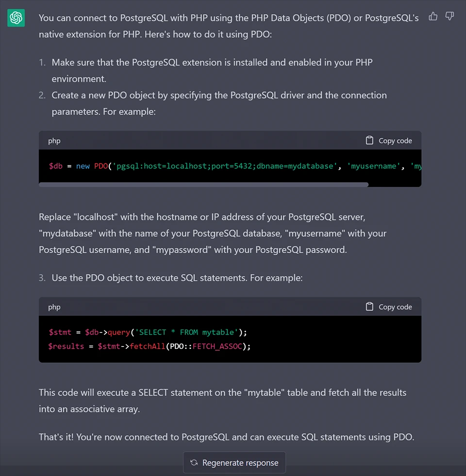Click the ChatGPT logo avatar
The width and height of the screenshot is (466, 476).
(x=16, y=18)
